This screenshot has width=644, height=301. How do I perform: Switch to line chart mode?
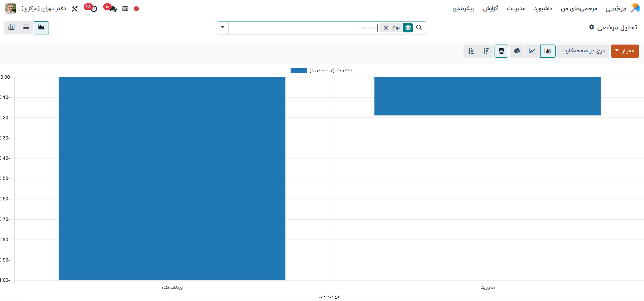tap(532, 51)
